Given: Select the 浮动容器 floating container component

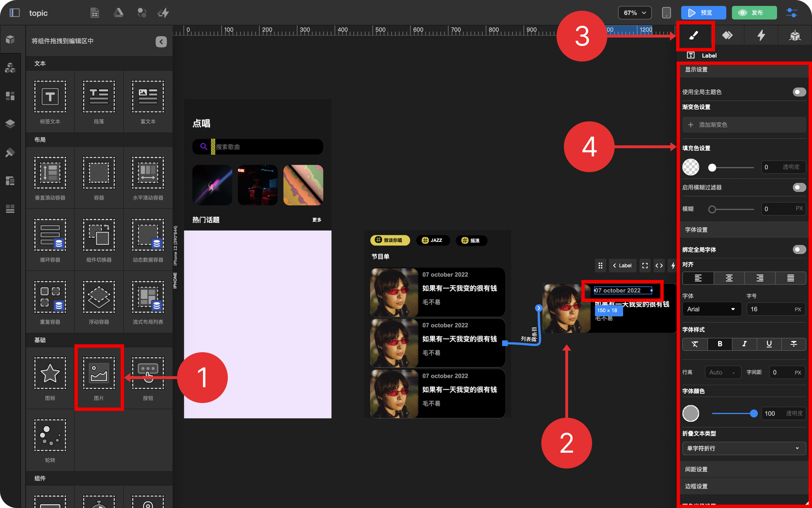Looking at the screenshot, I should pyautogui.click(x=99, y=302).
